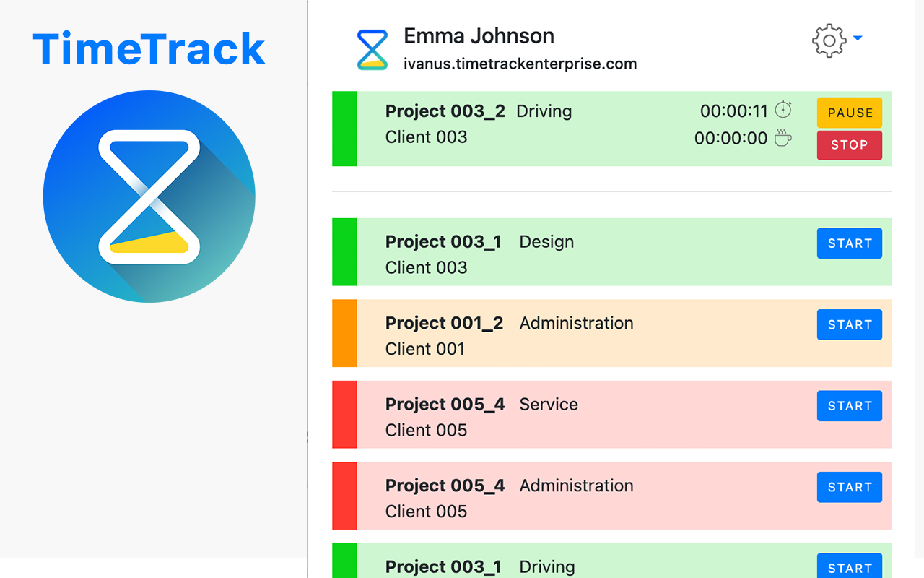This screenshot has width=924, height=578.
Task: Open the settings gear menu
Action: (828, 40)
